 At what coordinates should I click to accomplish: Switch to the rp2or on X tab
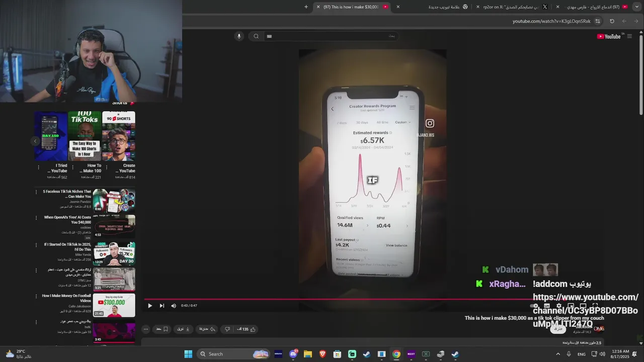pos(516,7)
